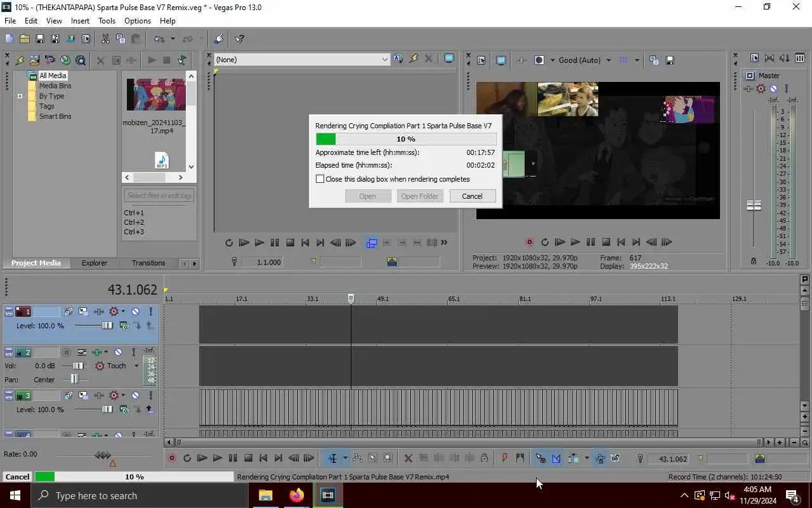Viewport: 812px width, 508px height.
Task: Open the Edit menu
Action: [x=31, y=21]
